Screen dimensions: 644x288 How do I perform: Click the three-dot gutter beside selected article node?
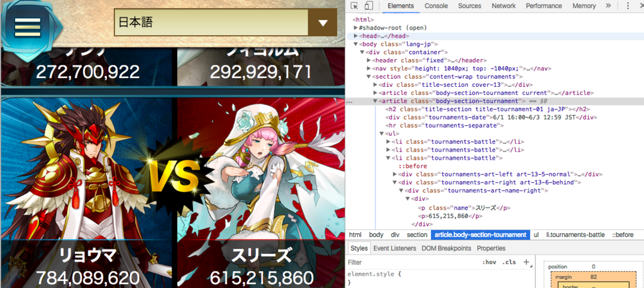(349, 101)
